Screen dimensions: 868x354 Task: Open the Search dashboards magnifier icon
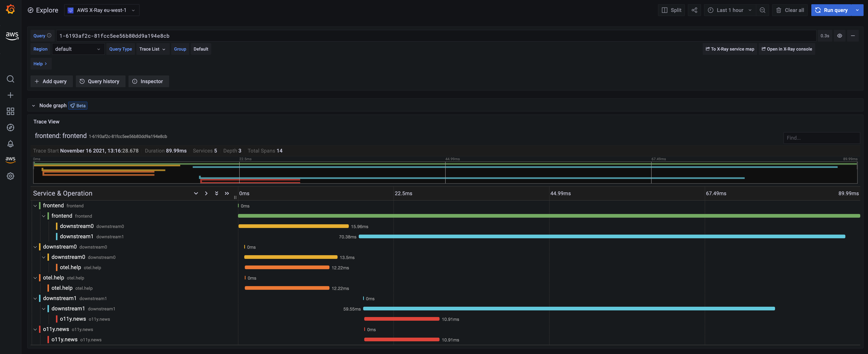(x=10, y=79)
